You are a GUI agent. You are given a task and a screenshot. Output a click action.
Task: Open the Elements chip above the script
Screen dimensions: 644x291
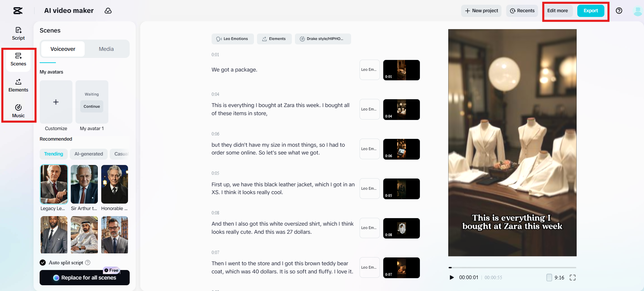click(274, 39)
